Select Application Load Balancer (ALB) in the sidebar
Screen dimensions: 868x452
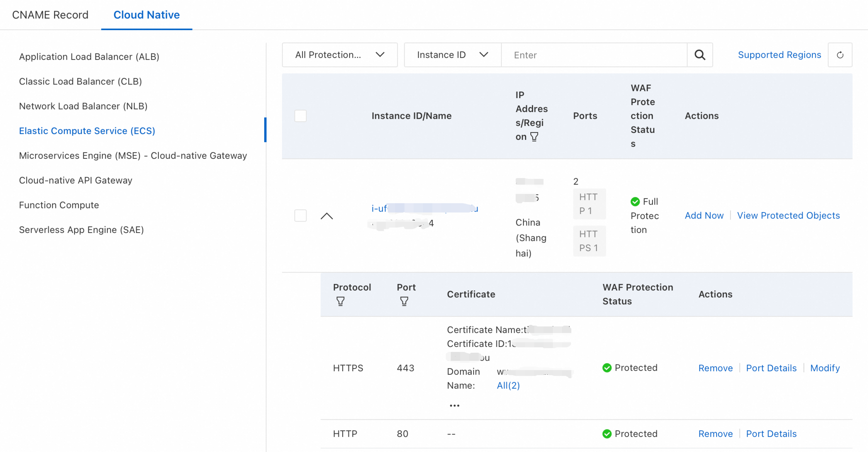[x=89, y=57]
